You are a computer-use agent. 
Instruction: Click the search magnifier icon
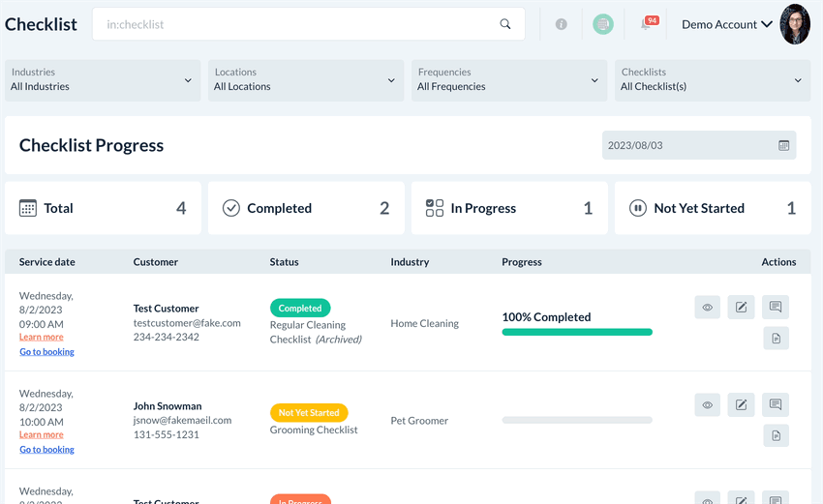point(505,24)
